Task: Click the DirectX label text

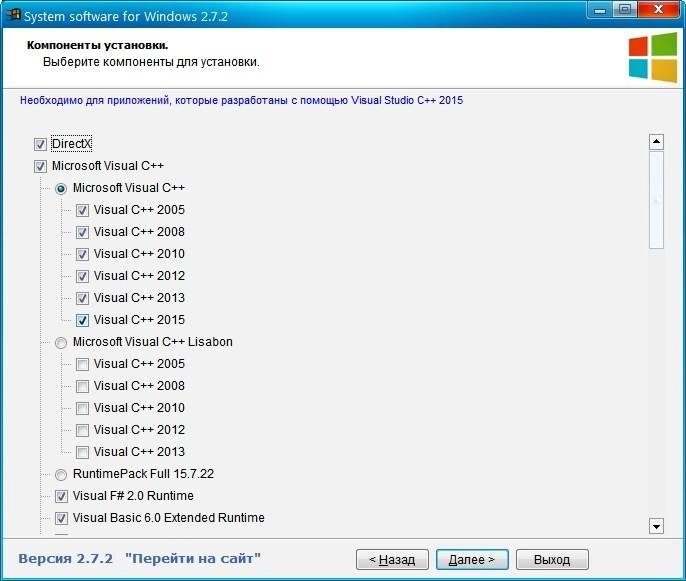Action: click(x=72, y=144)
